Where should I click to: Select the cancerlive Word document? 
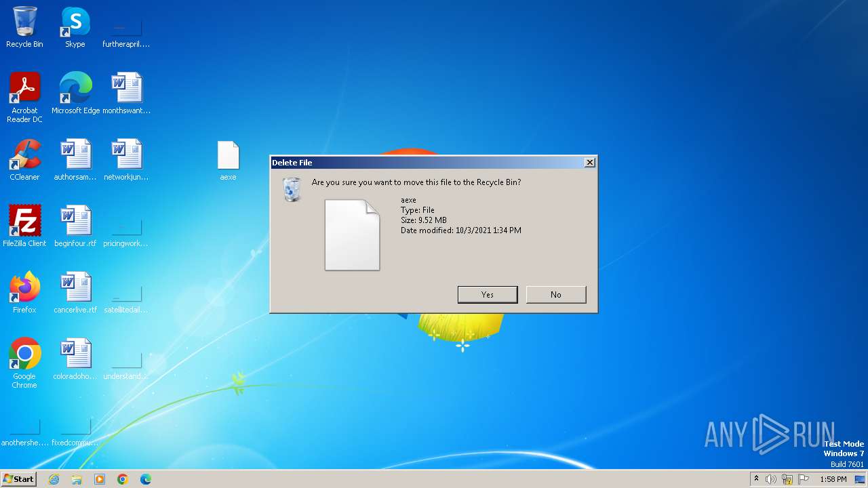click(x=75, y=293)
